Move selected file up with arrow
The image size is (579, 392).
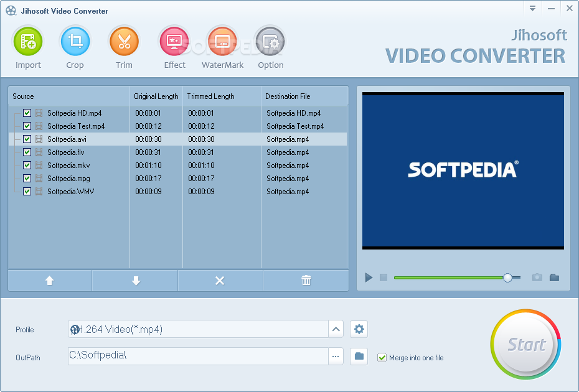(49, 281)
